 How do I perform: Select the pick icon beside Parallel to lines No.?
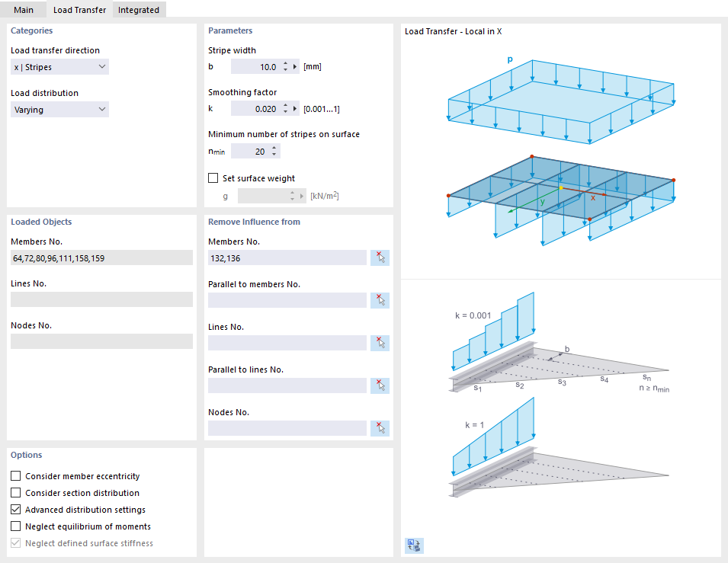tap(380, 385)
